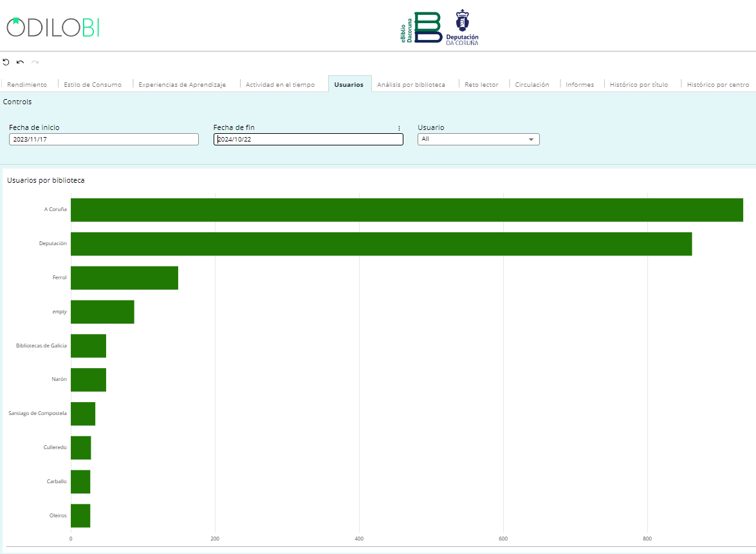Viewport: 756px width, 554px height.
Task: Open the Análisis por biblioteca tab
Action: click(411, 85)
